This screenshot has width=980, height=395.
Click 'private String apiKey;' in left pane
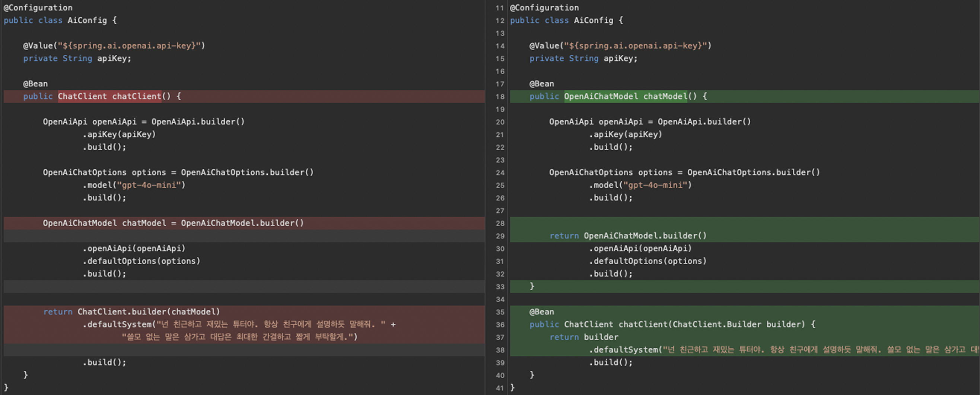pos(77,58)
